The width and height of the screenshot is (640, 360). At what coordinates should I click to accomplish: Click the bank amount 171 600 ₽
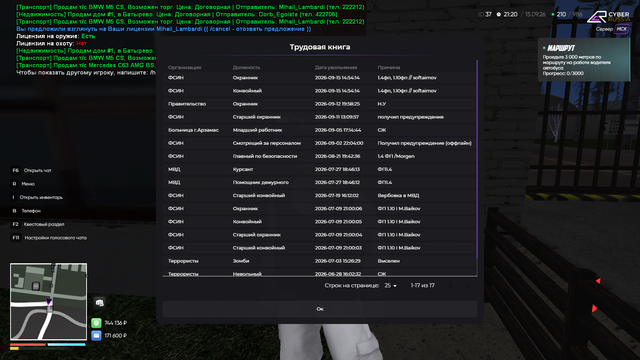pyautogui.click(x=116, y=336)
